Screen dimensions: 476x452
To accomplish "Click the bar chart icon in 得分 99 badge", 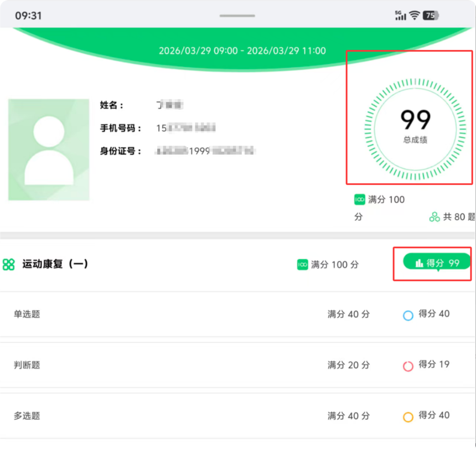I will pos(419,263).
